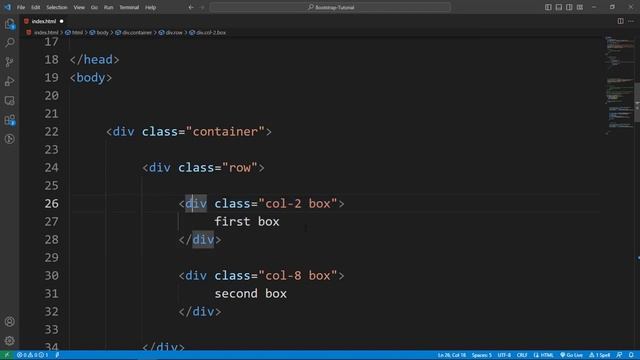Expand the div.row breadcrumb item
Viewport: 640px width, 360px height.
click(x=171, y=33)
